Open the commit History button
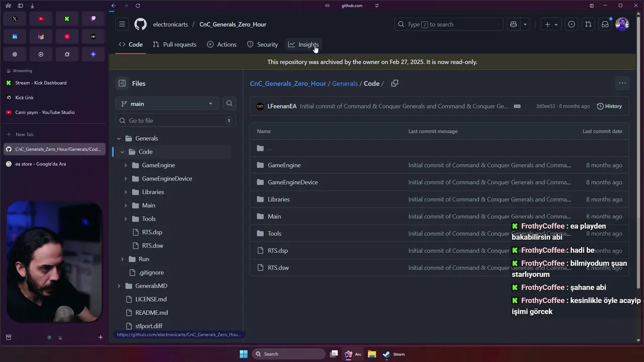The width and height of the screenshot is (644, 362). pos(609,106)
